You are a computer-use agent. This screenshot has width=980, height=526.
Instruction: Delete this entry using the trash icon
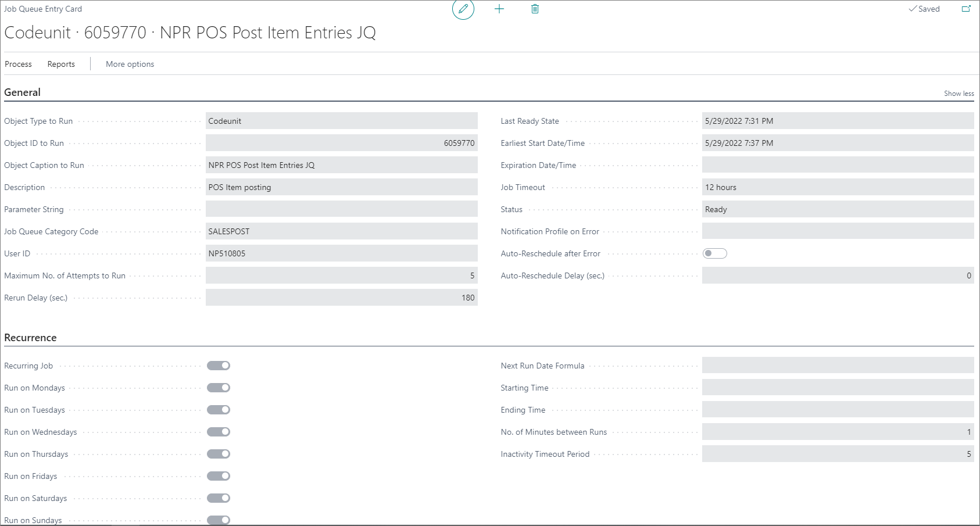coord(535,9)
